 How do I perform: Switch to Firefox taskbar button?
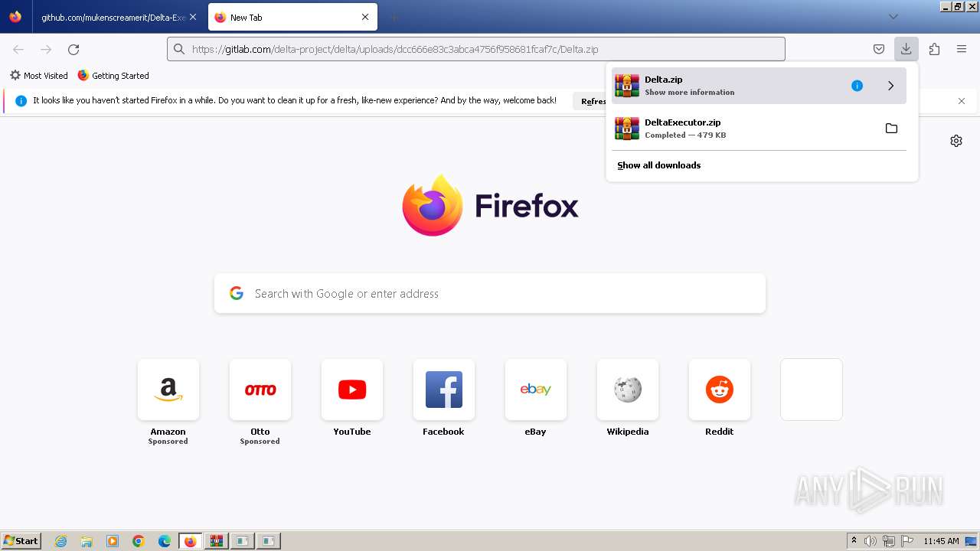point(190,541)
